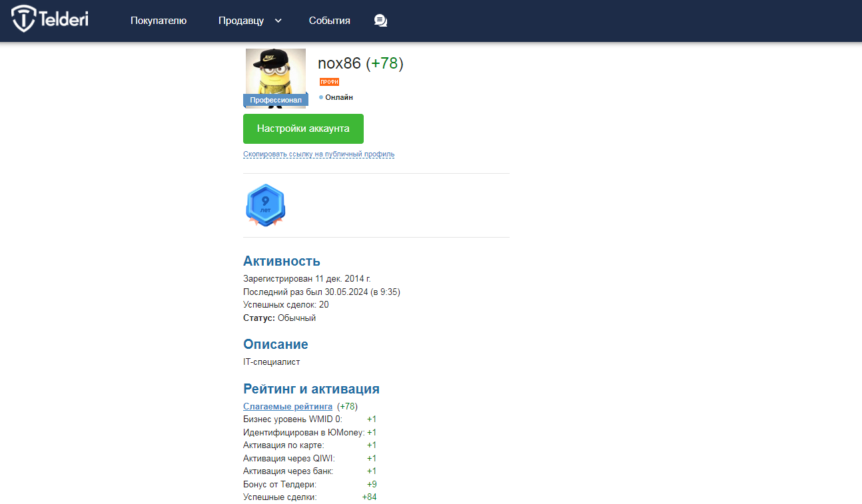Image resolution: width=862 pixels, height=504 pixels.
Task: Click the Рейтинг и активация heading
Action: (x=311, y=389)
